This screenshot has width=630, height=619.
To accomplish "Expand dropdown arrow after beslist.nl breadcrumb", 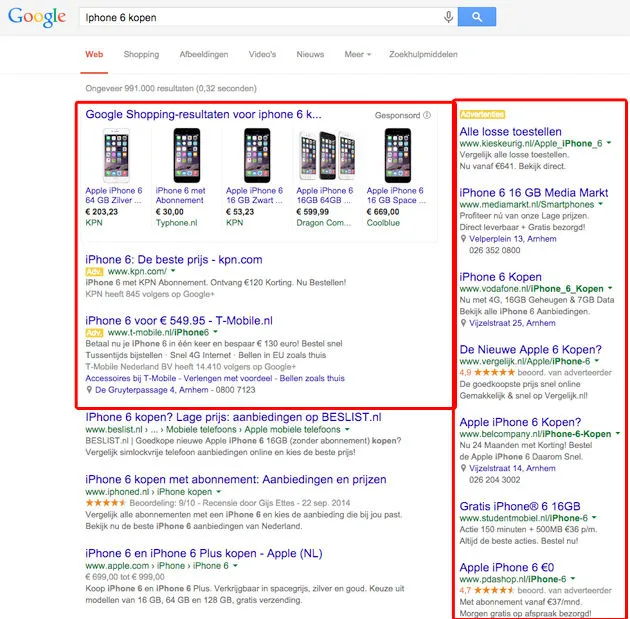I will click(x=347, y=429).
